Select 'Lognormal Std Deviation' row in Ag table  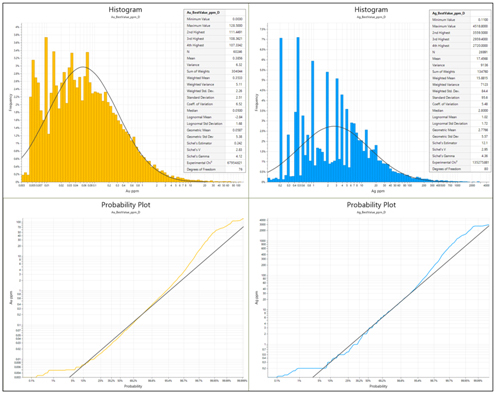coord(460,123)
